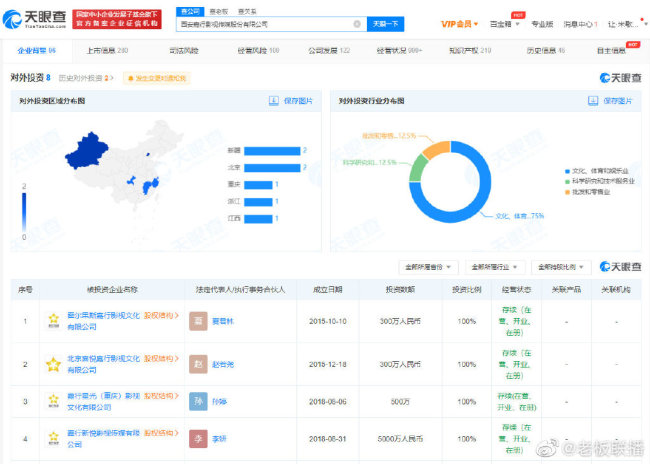Viewport: 650px width, 464px height.
Task: Switch to the 司法风险 tab
Action: coord(184,51)
